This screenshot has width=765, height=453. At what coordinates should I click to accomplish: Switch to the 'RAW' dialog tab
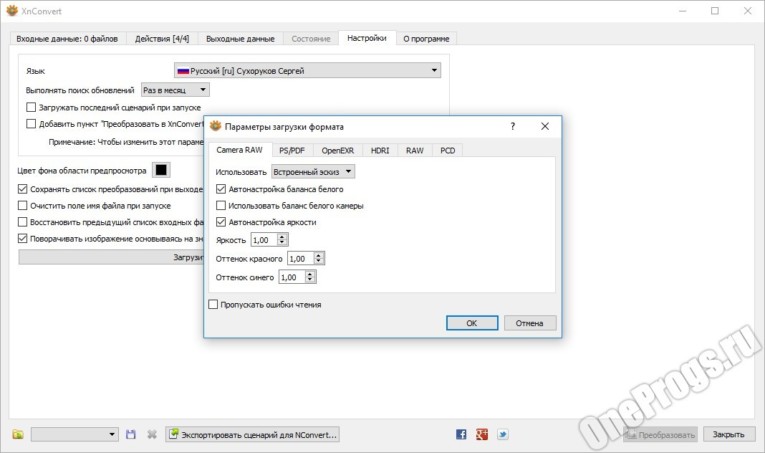[415, 151]
